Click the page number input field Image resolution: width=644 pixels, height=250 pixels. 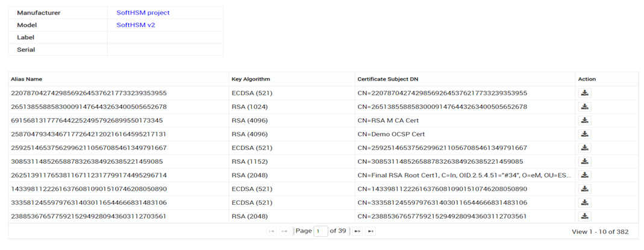(320, 231)
